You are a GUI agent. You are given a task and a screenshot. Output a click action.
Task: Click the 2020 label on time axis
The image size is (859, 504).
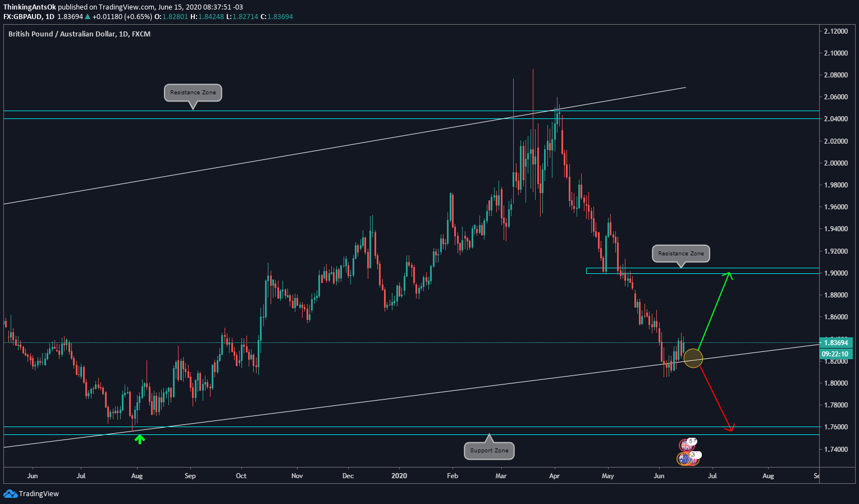(399, 476)
